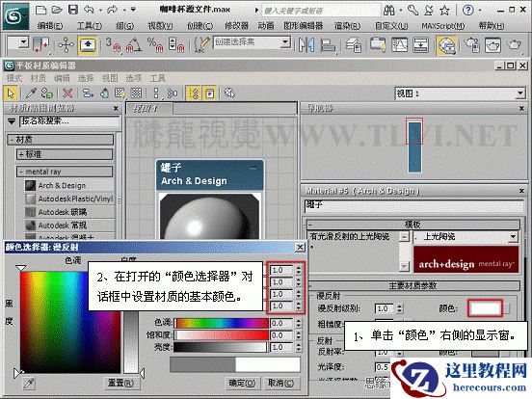Image resolution: width=532 pixels, height=399 pixels.
Task: Click the 色调 hue gradient slider
Action: [221, 323]
